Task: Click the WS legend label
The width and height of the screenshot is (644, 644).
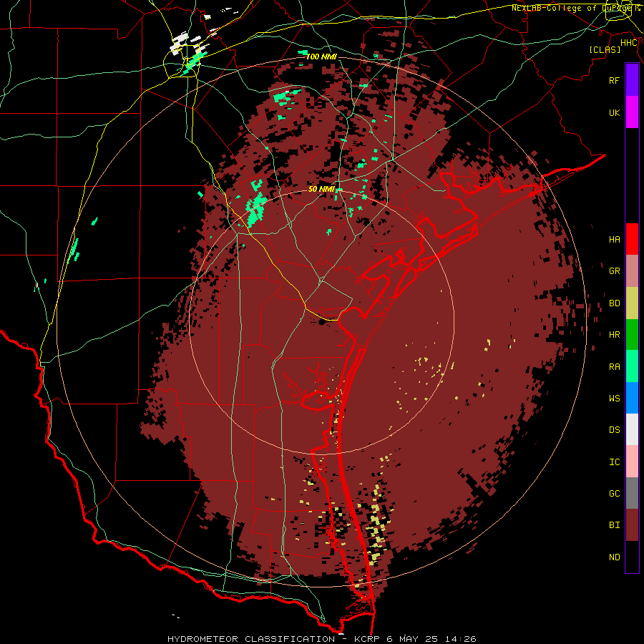Action: 614,398
